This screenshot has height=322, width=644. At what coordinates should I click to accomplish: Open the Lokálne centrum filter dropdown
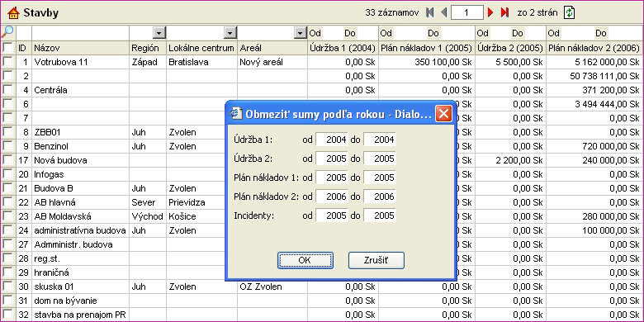coord(230,33)
